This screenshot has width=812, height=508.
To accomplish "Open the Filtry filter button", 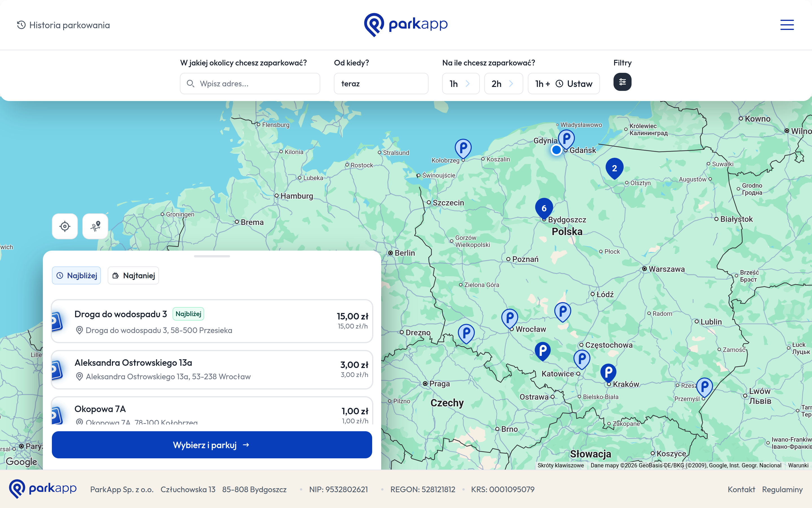I will click(x=622, y=82).
